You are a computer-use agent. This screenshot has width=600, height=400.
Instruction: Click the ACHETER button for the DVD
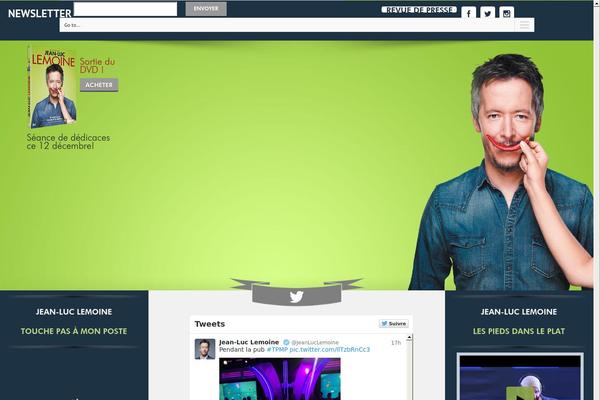(99, 85)
